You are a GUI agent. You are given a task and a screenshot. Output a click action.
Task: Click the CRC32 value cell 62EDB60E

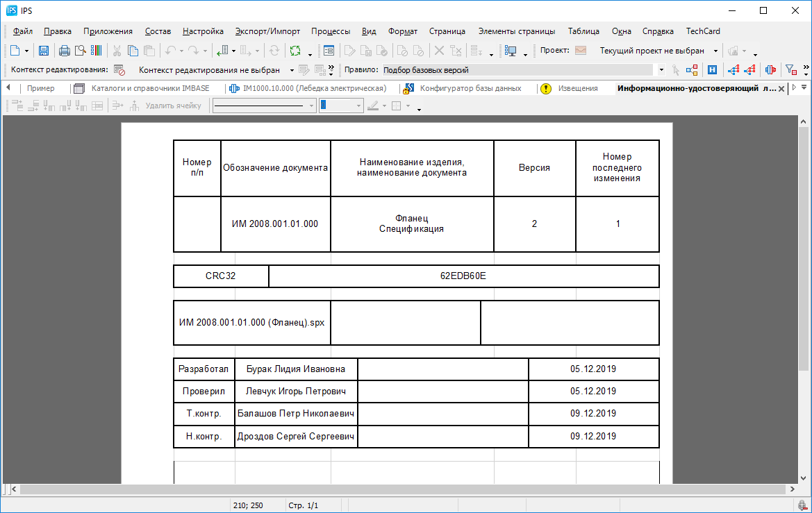click(x=463, y=276)
